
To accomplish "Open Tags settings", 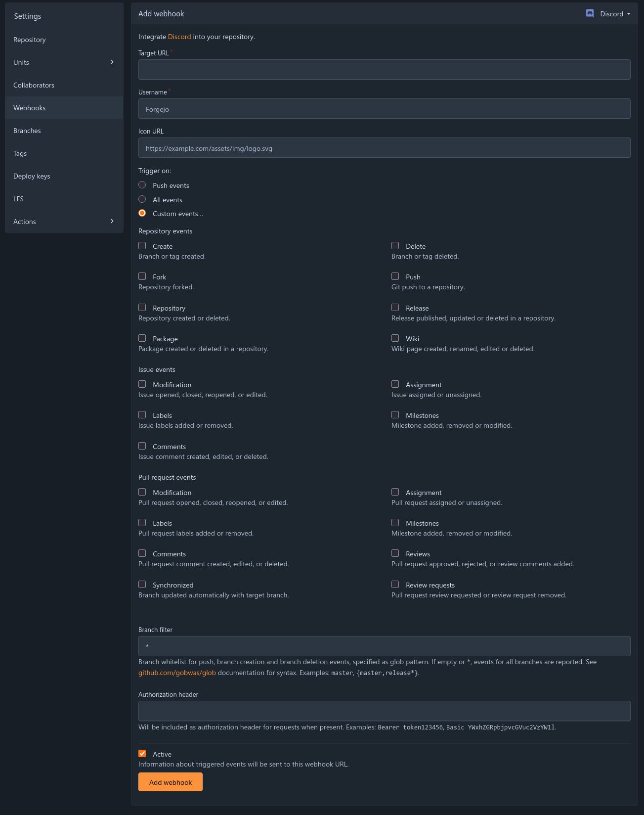I will [64, 153].
